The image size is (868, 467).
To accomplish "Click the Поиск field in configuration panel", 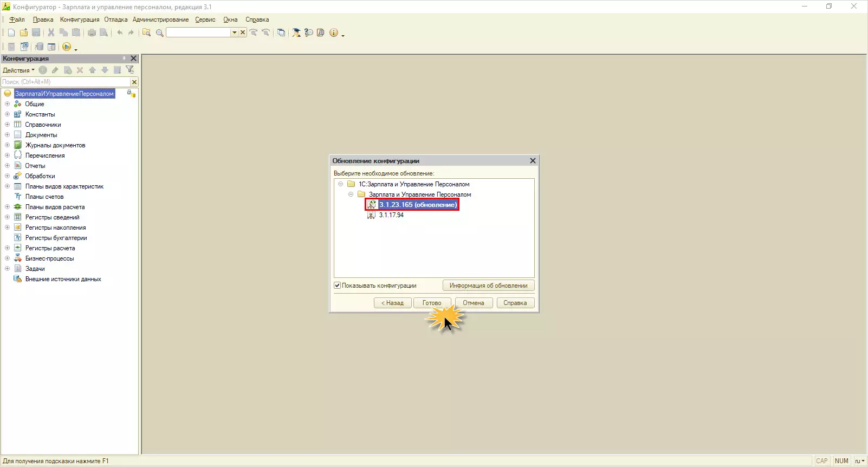I will click(x=66, y=82).
